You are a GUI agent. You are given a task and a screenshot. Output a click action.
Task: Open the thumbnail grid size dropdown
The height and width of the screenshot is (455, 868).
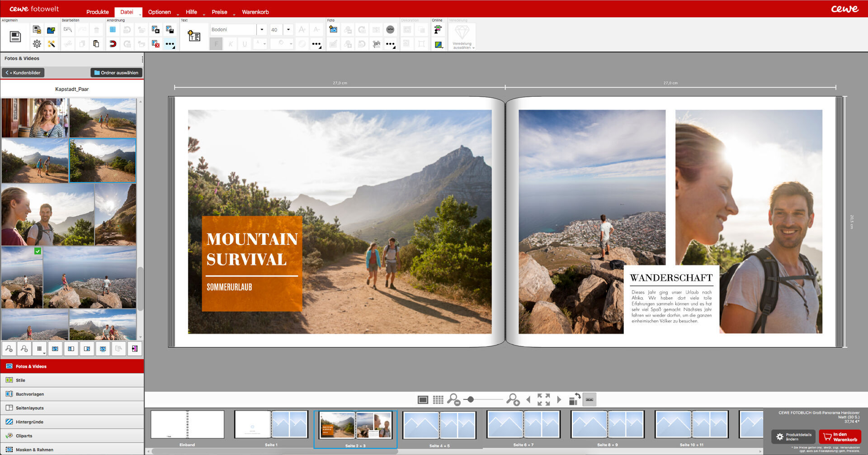[40, 349]
